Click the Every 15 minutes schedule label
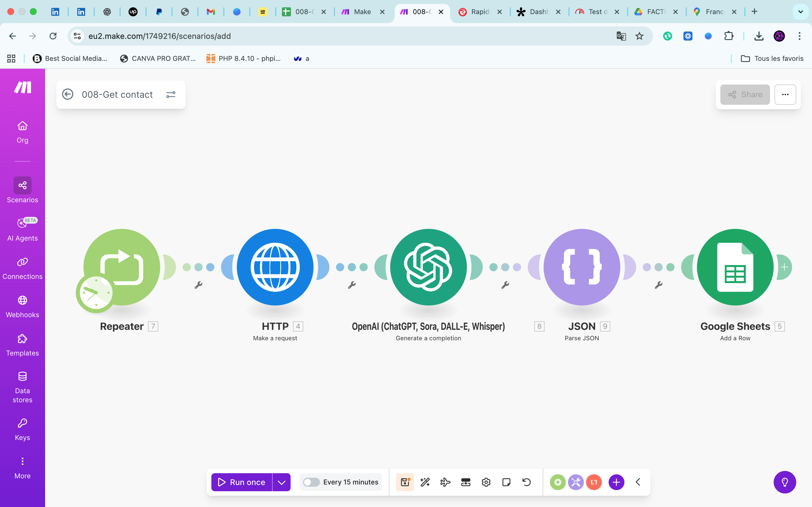812x507 pixels. (351, 482)
